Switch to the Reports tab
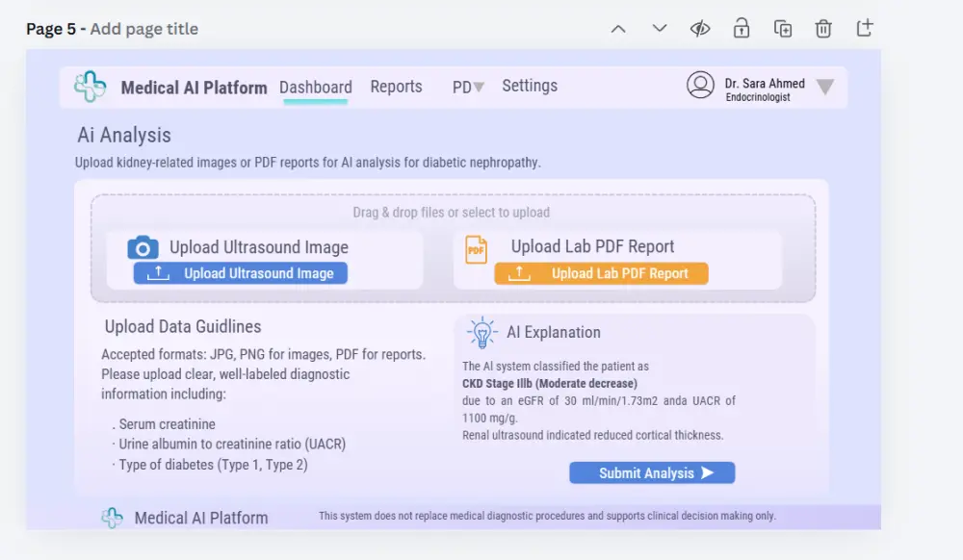The height and width of the screenshot is (560, 963). [396, 87]
